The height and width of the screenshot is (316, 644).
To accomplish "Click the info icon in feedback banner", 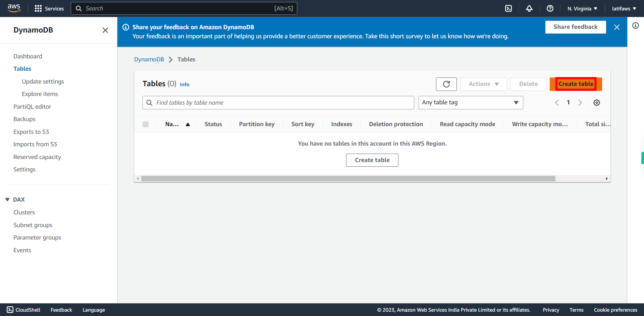I will click(126, 27).
